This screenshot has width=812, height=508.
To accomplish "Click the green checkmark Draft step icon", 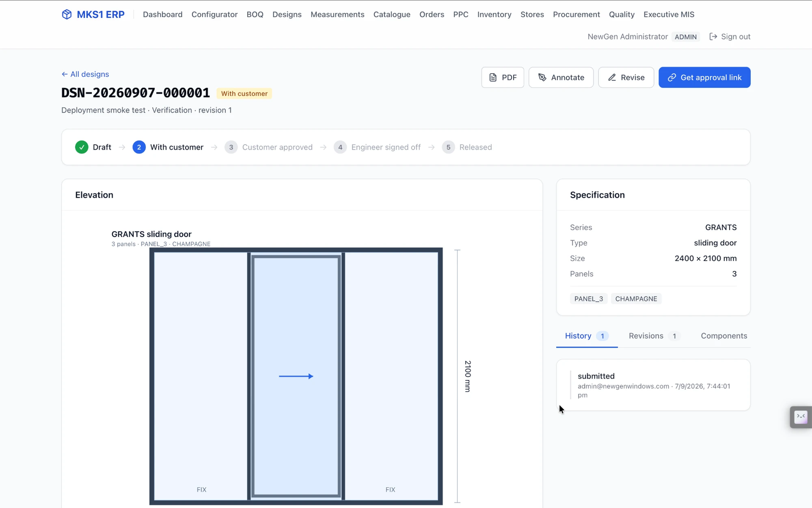I will click(82, 147).
